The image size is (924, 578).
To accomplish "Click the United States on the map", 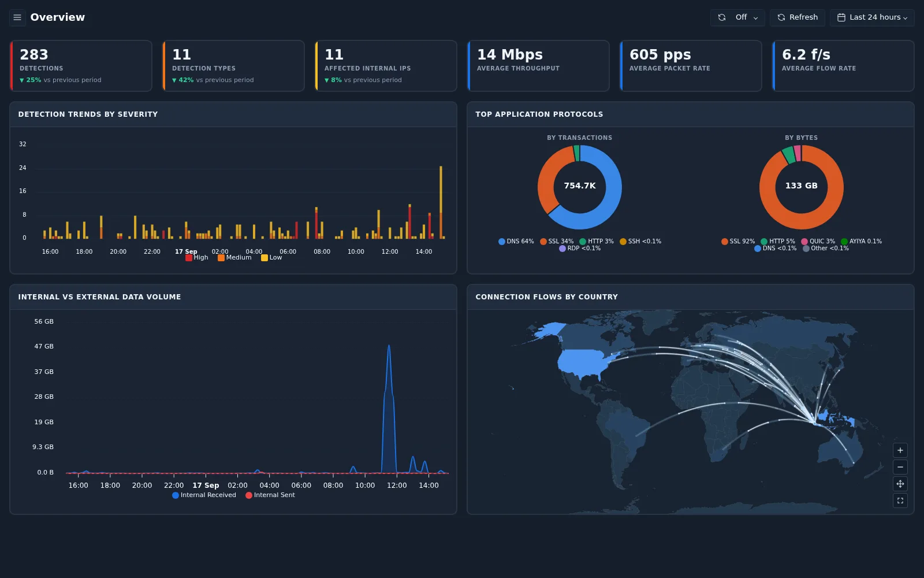I will [583, 362].
